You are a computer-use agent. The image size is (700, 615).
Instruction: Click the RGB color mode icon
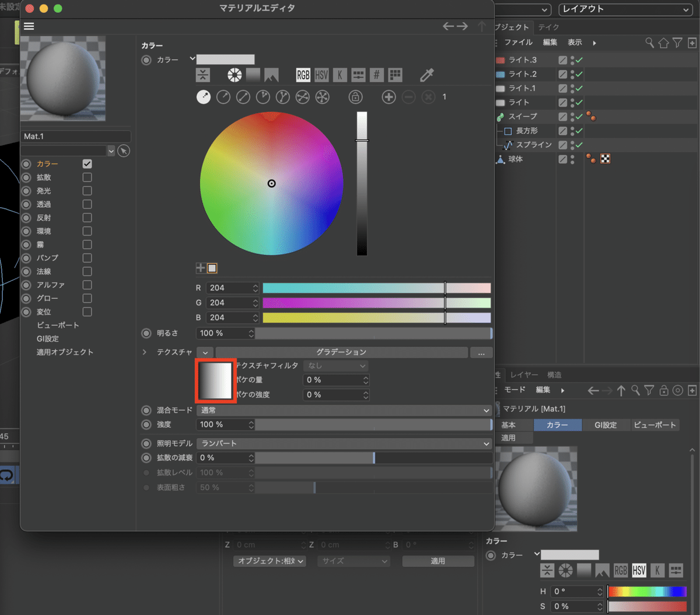pos(303,75)
